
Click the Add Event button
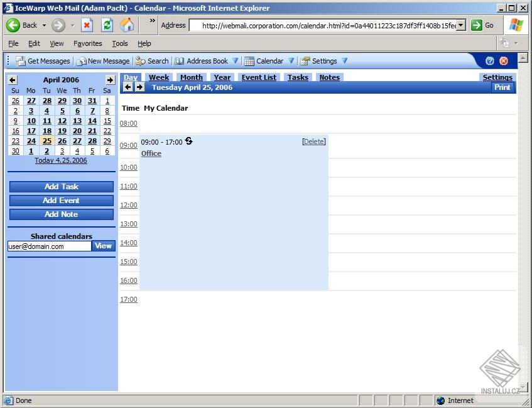62,201
